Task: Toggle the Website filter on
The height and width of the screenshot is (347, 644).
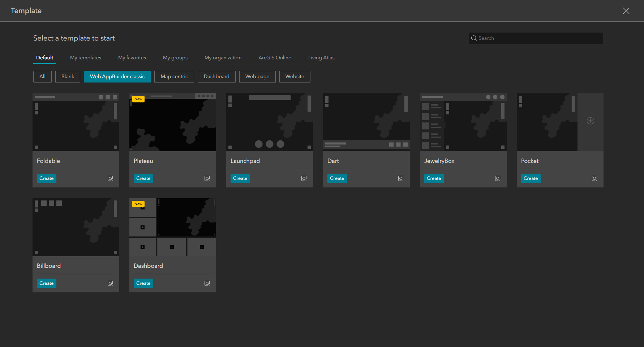Action: click(x=295, y=76)
